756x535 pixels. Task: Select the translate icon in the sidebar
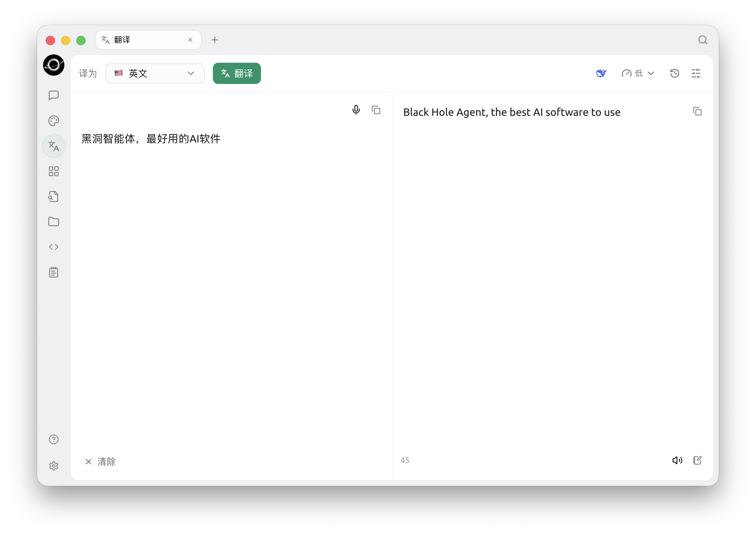coord(54,146)
